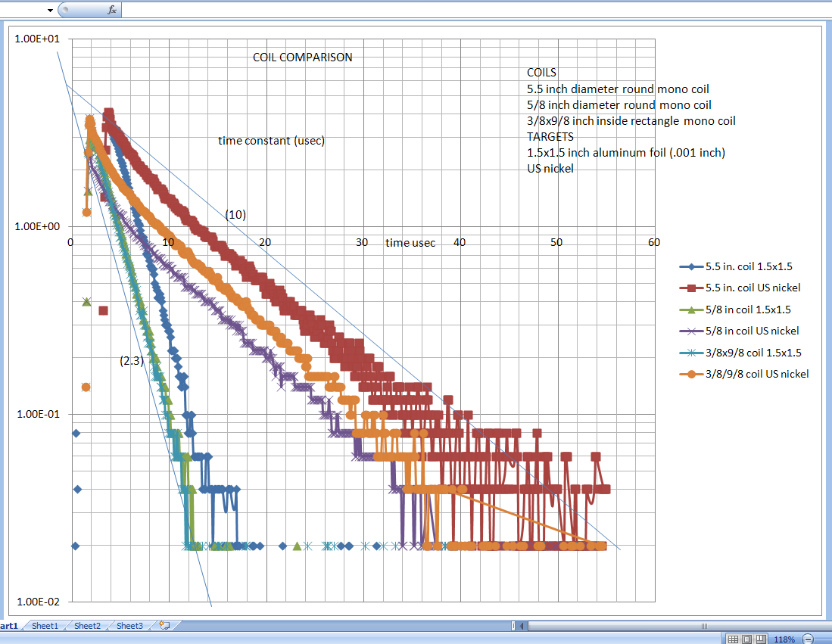
Task: Click the Insert Function fx icon
Action: pyautogui.click(x=111, y=10)
